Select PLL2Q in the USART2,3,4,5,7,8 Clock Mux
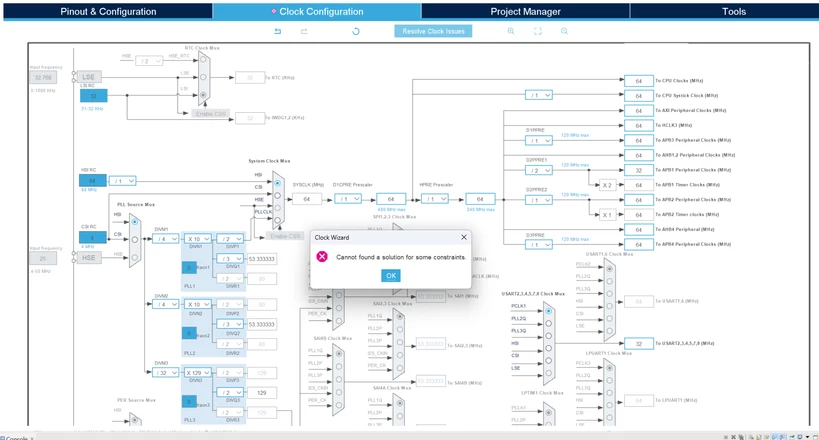This screenshot has height=440, width=819. [548, 323]
